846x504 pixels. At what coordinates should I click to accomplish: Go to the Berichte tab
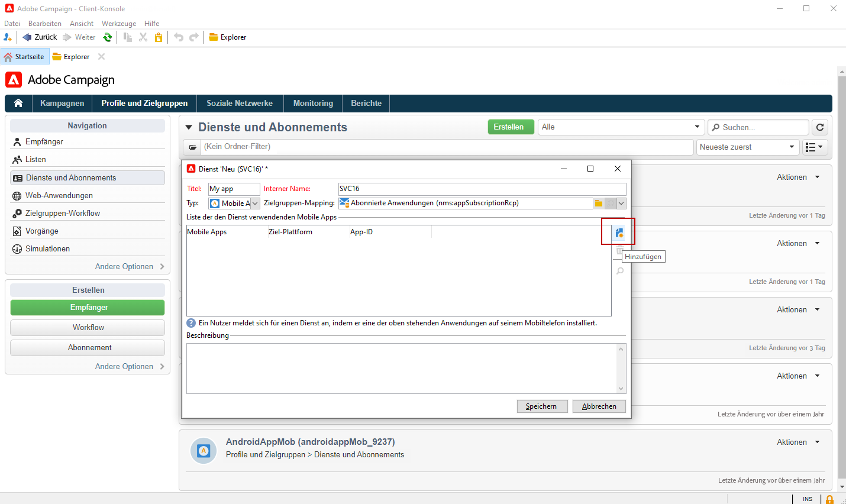tap(366, 103)
